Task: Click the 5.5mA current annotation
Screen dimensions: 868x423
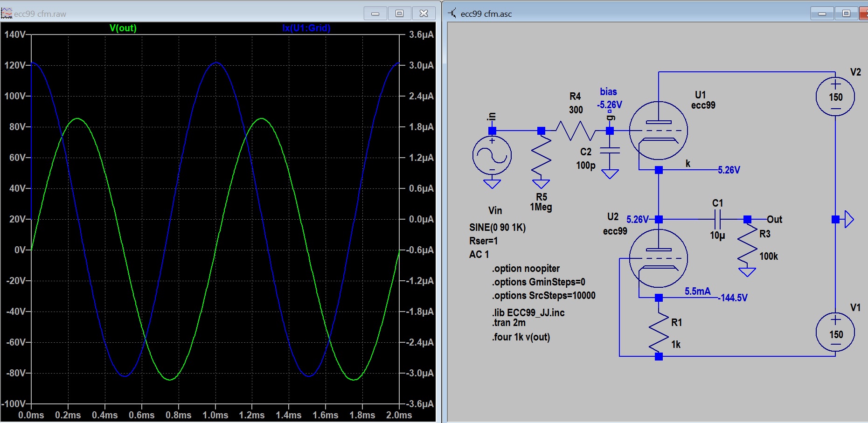Action: click(698, 291)
